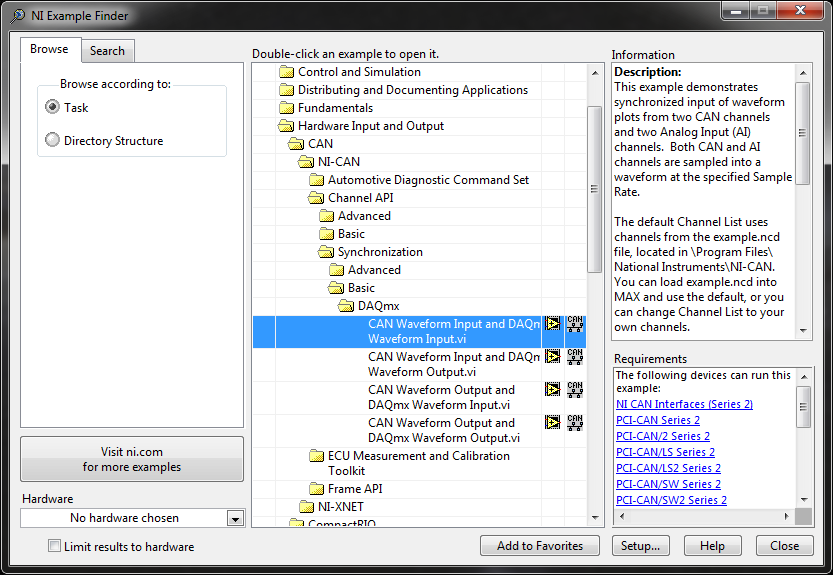Click the VI icon beside CAN Waveform Output and DAQmx Waveform Output.vi

pos(552,422)
